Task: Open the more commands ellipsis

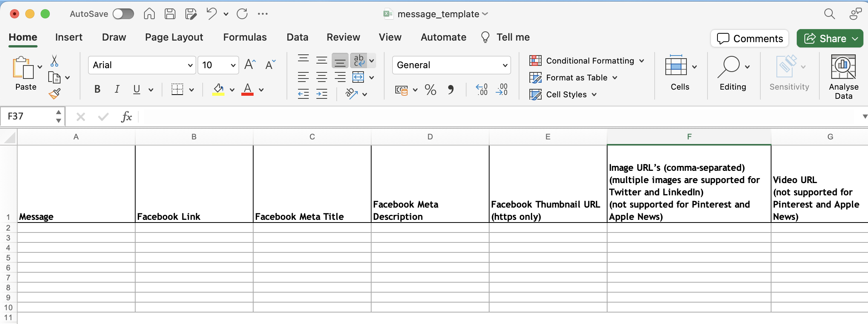Action: (x=263, y=14)
